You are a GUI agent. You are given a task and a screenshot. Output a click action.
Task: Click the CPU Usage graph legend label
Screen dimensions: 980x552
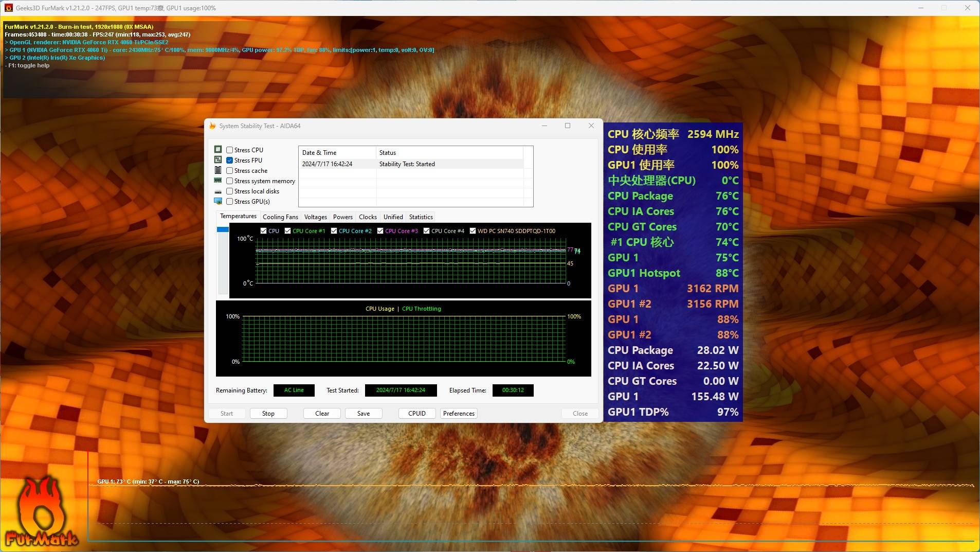click(380, 309)
